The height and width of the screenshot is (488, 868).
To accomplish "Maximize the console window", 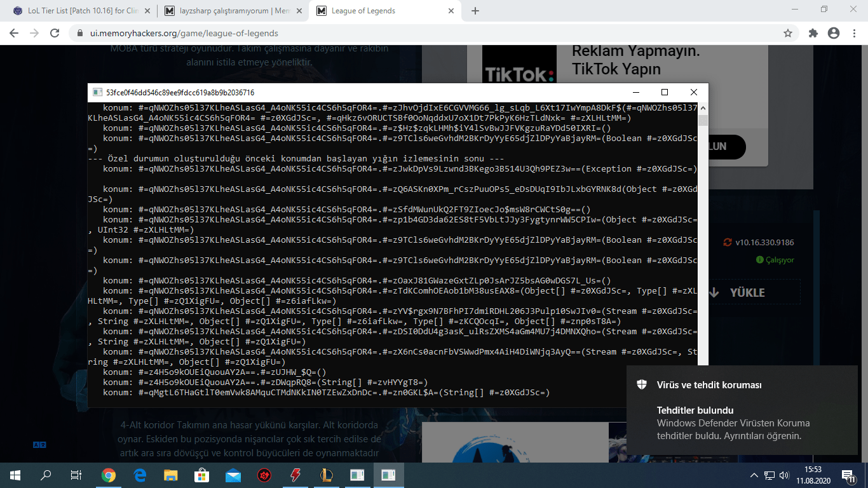I will (x=665, y=92).
